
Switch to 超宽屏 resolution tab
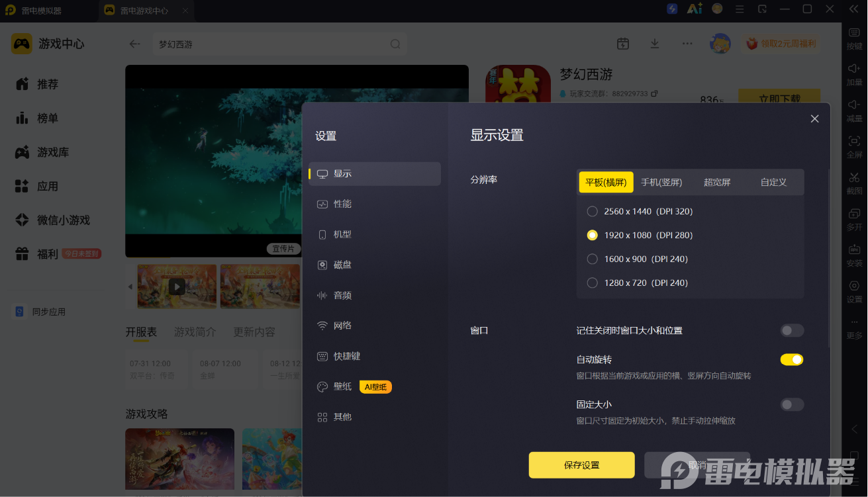[x=717, y=182]
